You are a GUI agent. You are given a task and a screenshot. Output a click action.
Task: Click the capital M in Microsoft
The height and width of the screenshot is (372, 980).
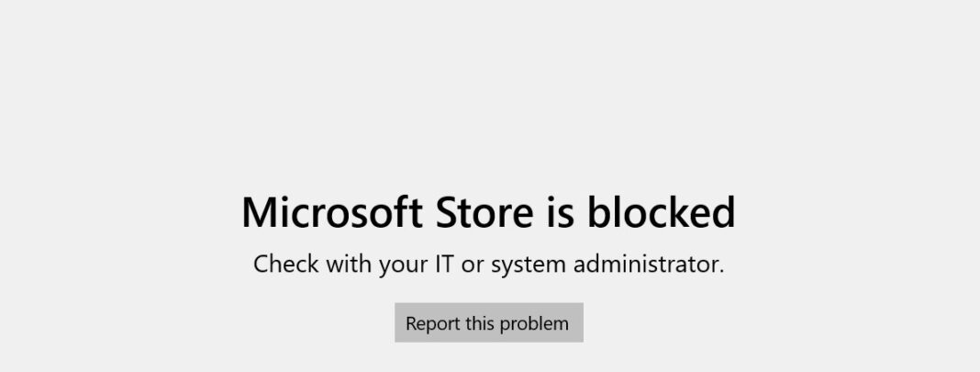pos(258,212)
